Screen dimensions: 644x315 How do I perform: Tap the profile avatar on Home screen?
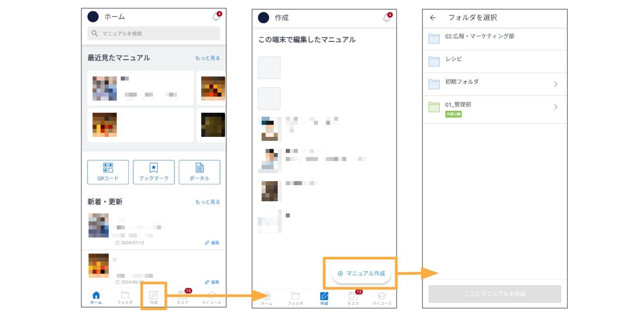point(93,17)
